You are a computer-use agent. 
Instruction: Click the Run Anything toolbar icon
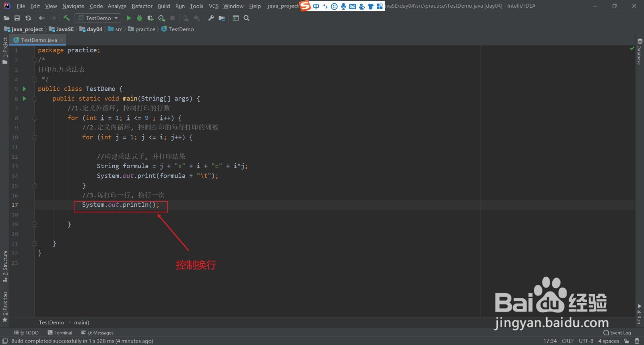click(236, 18)
